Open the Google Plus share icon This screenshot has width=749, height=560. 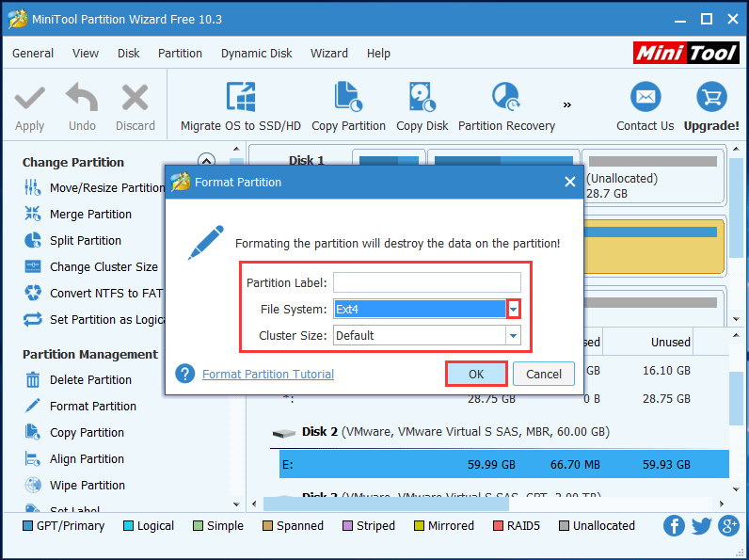click(x=728, y=526)
